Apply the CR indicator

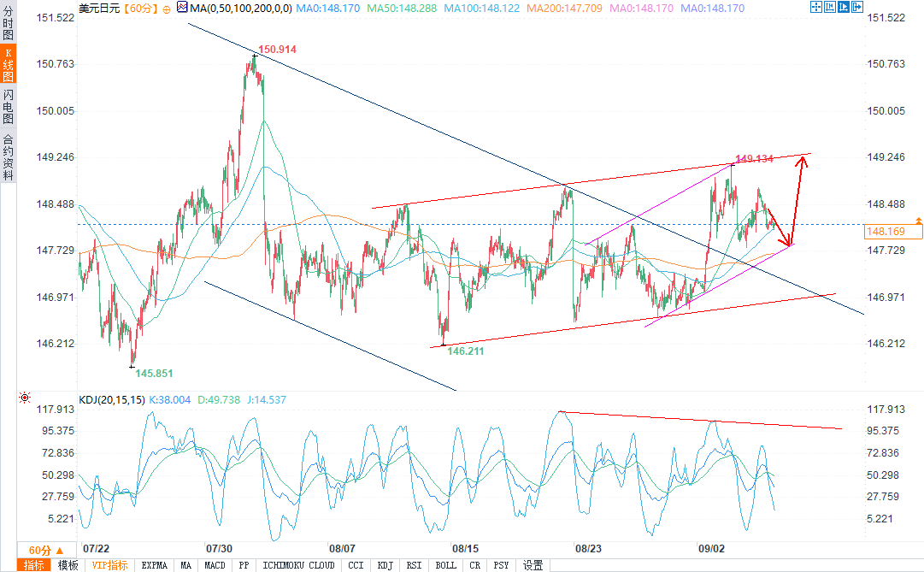(475, 565)
